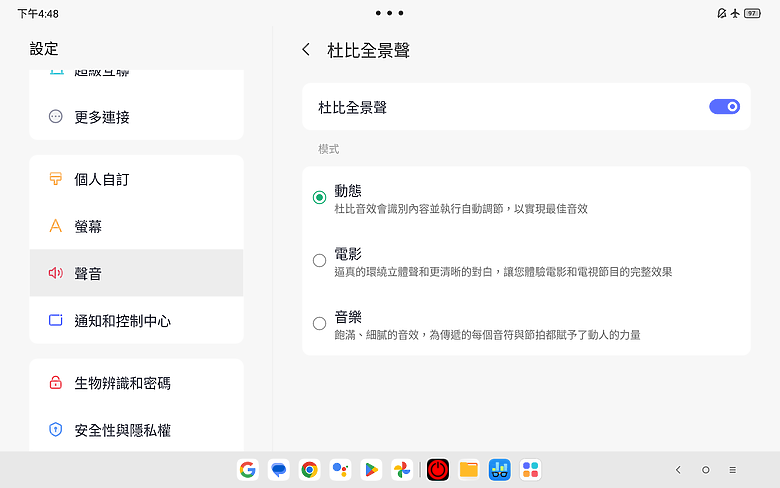Screen dimensions: 780x488
Task: Open 安全性與隱私權 settings
Action: coord(136,429)
